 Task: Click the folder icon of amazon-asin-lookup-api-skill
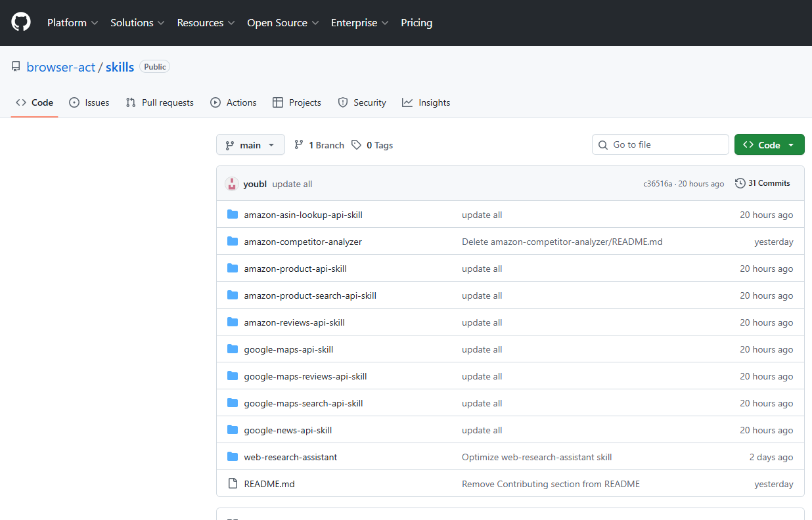[x=233, y=214]
